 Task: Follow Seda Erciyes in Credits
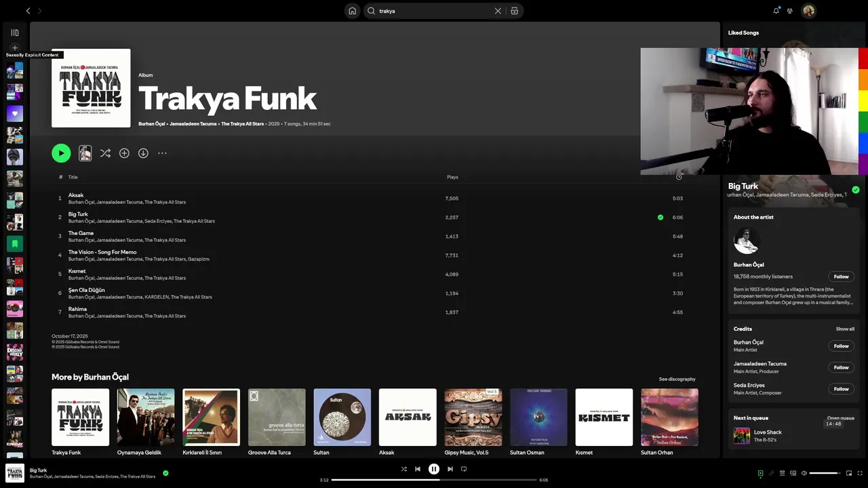tap(841, 389)
